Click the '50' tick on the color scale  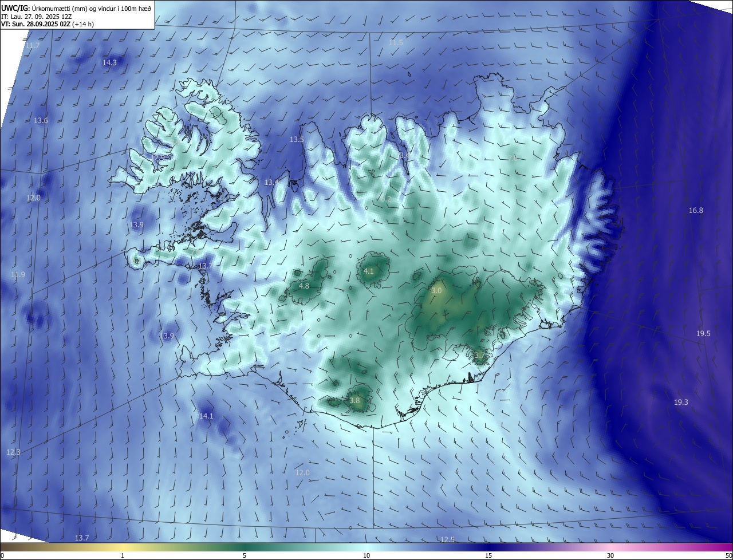tap(728, 555)
